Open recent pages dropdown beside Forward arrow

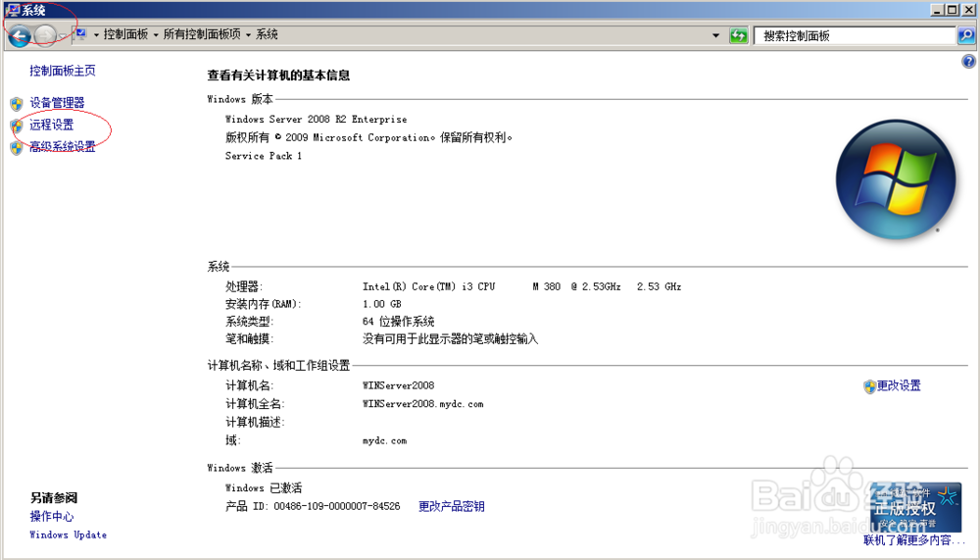62,35
